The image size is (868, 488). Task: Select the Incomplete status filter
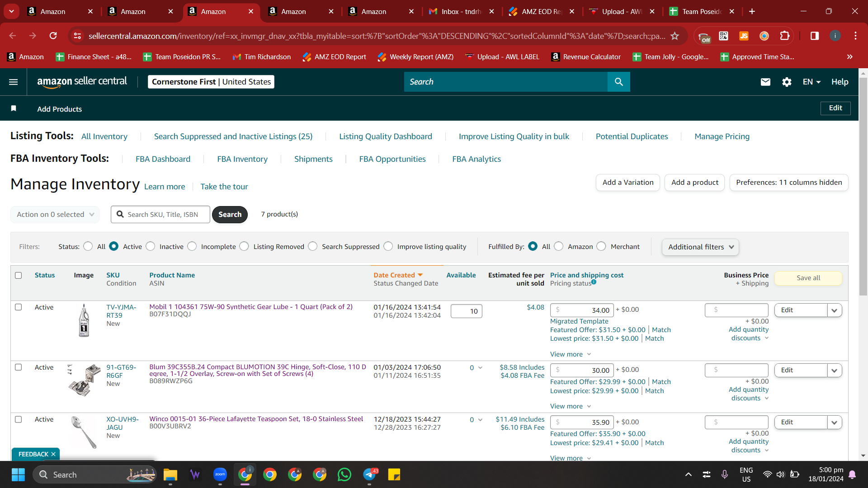[x=192, y=246]
